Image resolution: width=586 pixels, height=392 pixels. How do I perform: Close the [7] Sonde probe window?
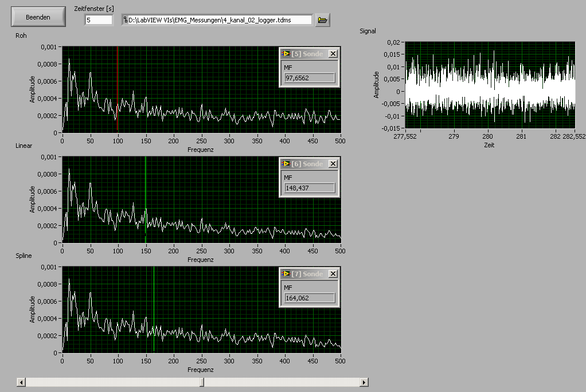[333, 274]
